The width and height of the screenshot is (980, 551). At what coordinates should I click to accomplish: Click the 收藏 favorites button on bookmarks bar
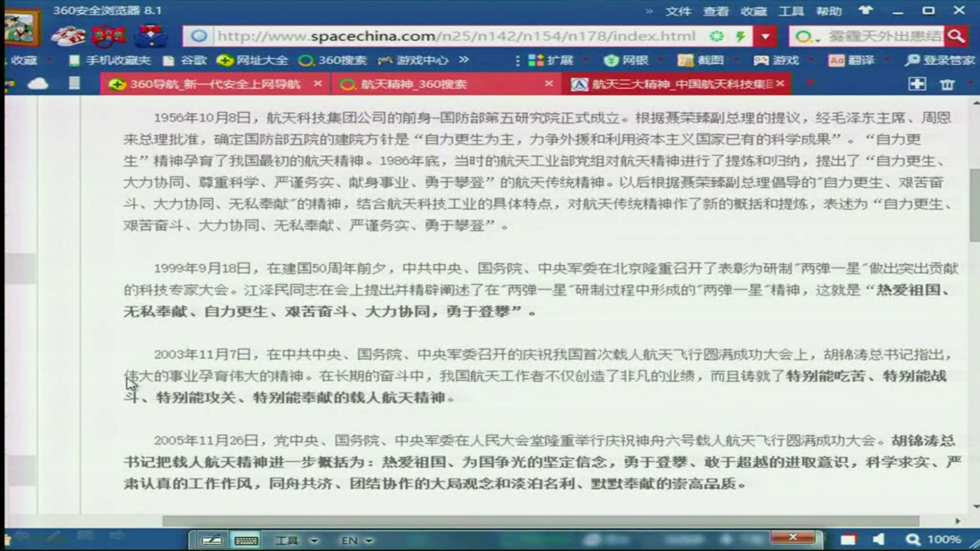point(23,60)
